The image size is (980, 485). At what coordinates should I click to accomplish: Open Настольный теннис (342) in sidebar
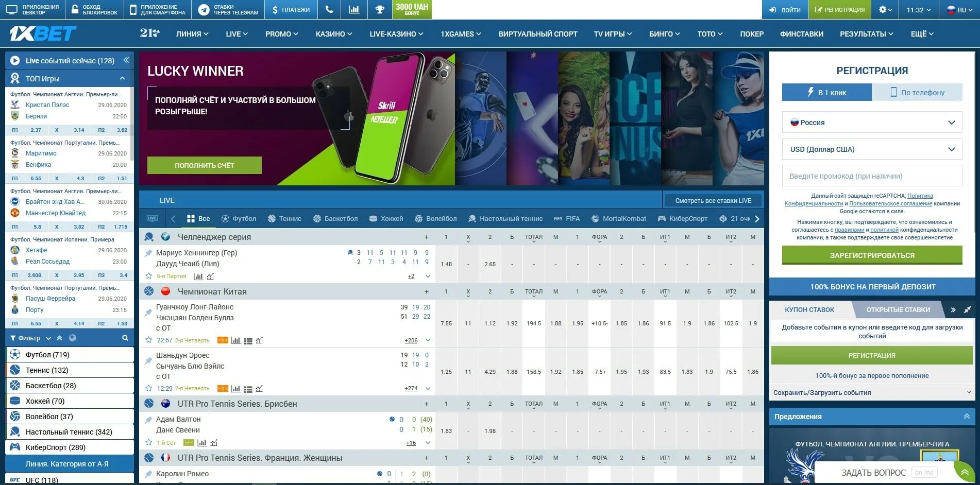pyautogui.click(x=70, y=431)
